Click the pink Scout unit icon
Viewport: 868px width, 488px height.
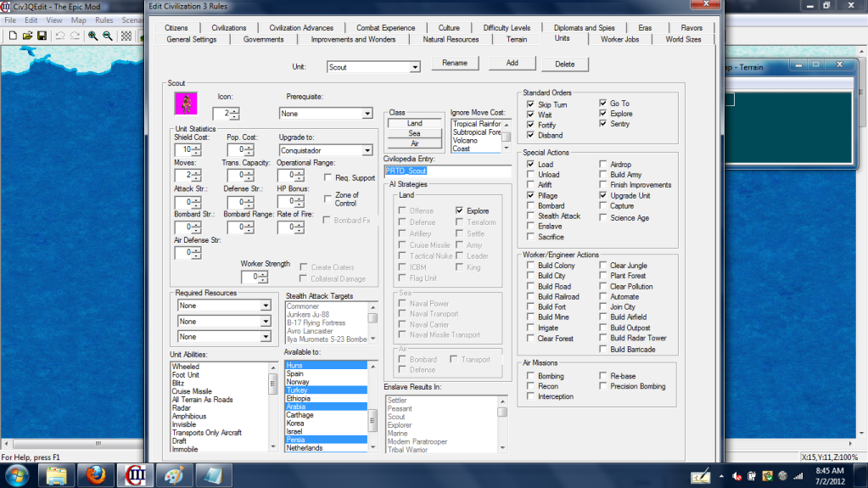coord(186,104)
